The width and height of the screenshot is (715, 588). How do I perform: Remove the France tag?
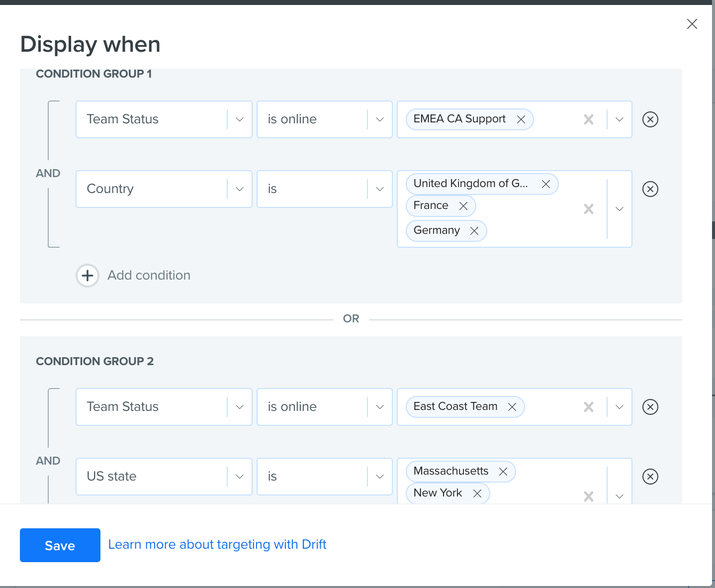point(463,206)
